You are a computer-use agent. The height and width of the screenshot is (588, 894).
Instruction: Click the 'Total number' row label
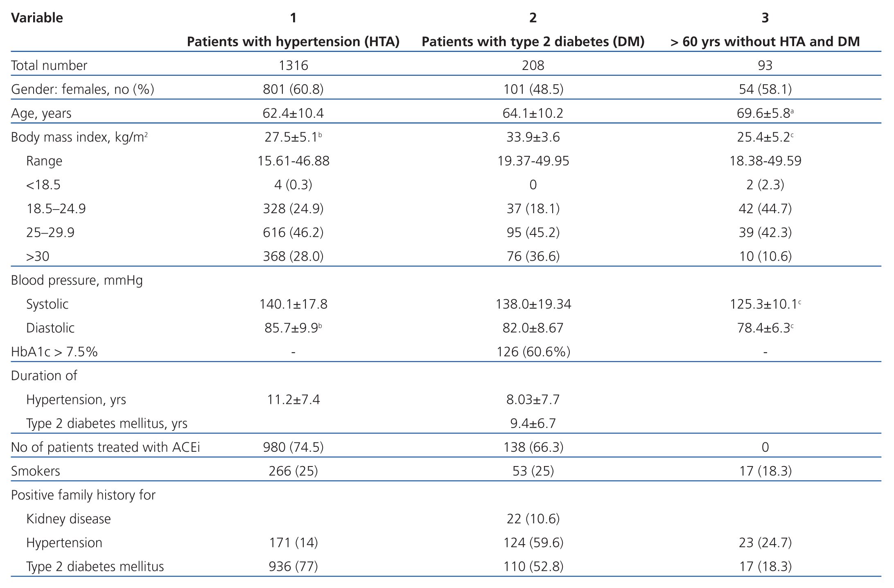tap(49, 65)
